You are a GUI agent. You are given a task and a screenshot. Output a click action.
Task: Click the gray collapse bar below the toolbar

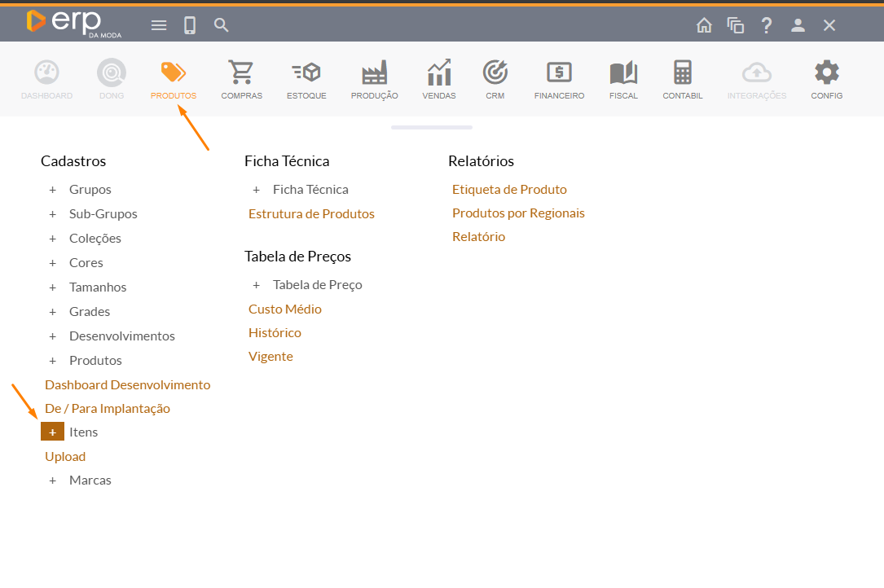coord(431,127)
